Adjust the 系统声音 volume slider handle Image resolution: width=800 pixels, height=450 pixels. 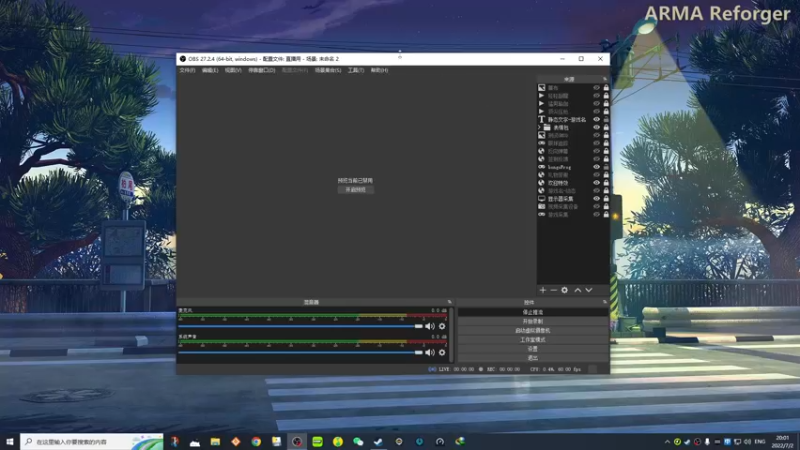coord(418,353)
